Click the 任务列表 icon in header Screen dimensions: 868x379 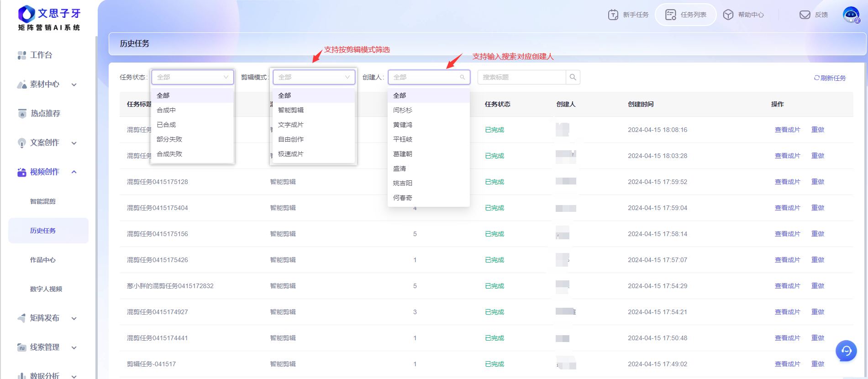tap(670, 15)
